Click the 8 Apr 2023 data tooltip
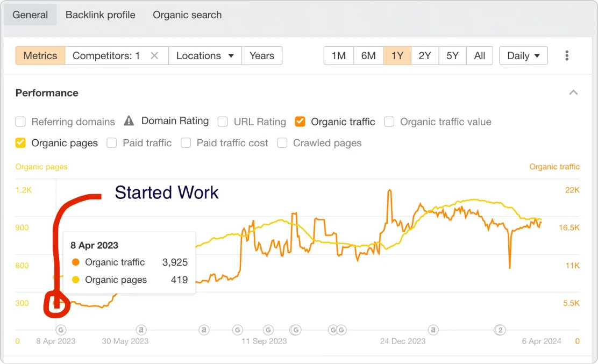The width and height of the screenshot is (598, 364). (x=129, y=262)
